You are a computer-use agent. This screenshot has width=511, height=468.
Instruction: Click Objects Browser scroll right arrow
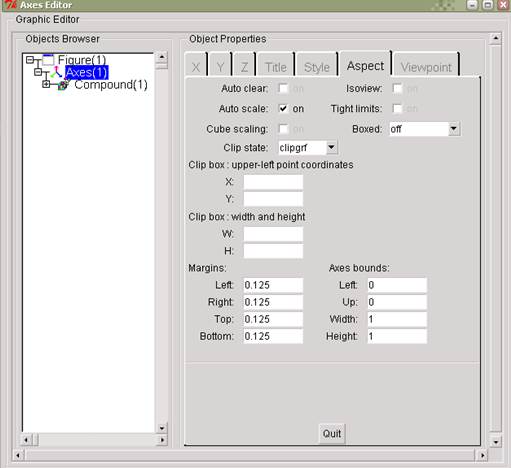tap(162, 440)
